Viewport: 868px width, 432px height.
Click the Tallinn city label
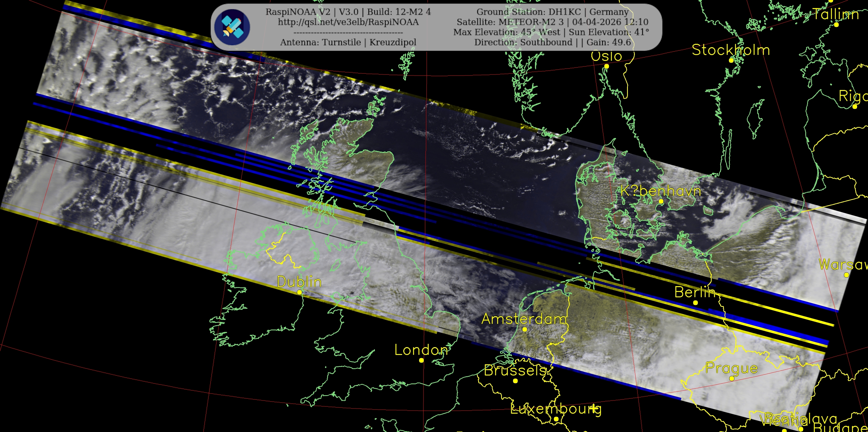coord(836,14)
